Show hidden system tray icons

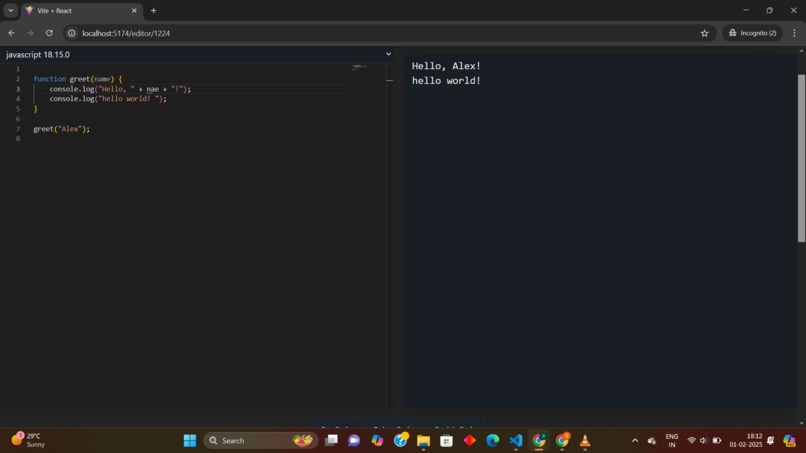point(635,441)
